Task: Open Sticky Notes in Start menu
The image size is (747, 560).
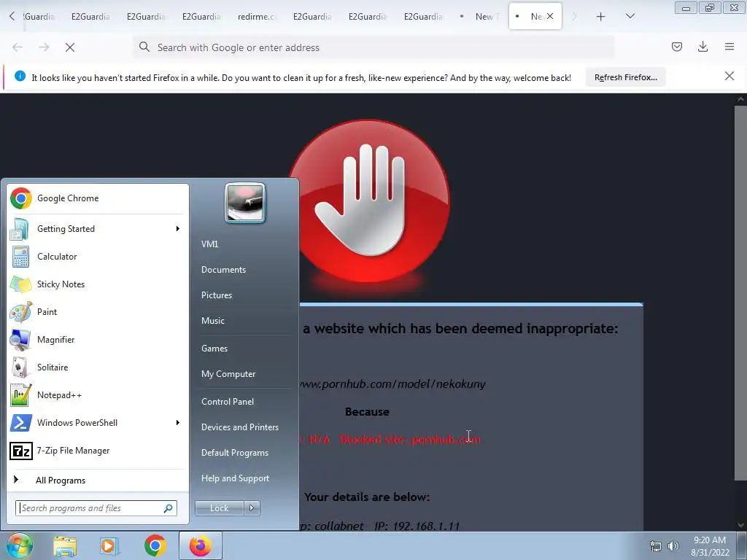Action: click(98, 284)
